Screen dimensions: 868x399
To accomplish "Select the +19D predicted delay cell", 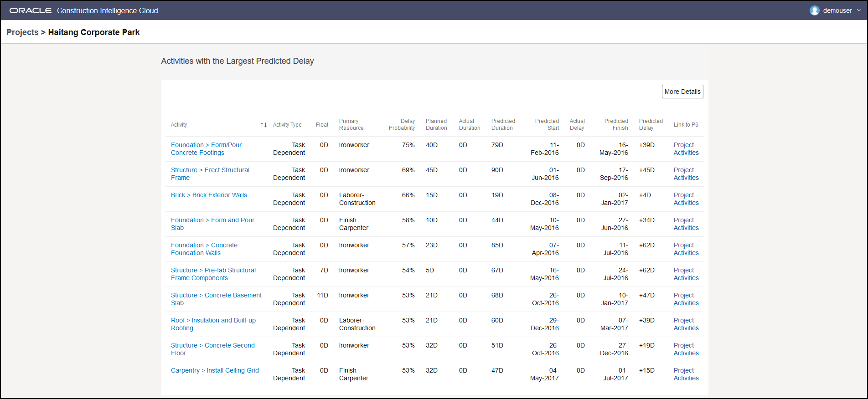I will tap(647, 345).
